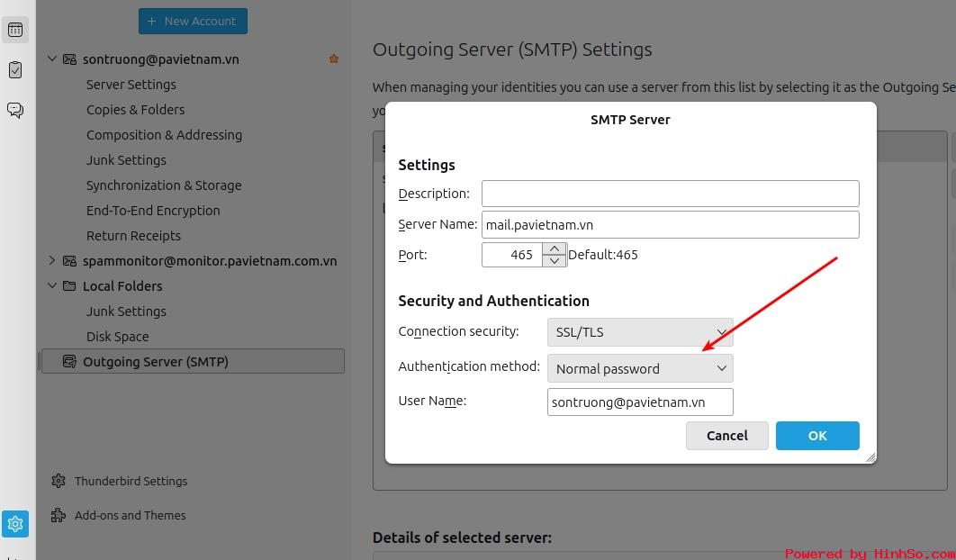Click the default account star icon

333,59
